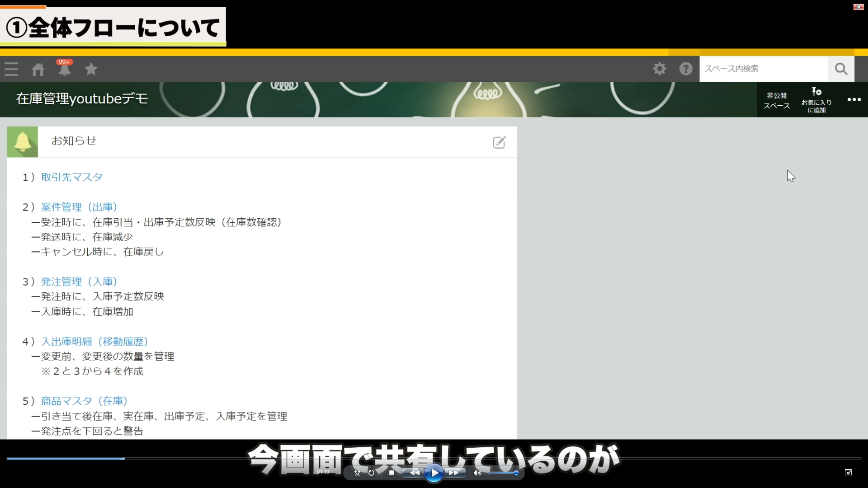Mute the media player speaker icon
868x488 pixels.
[x=477, y=473]
